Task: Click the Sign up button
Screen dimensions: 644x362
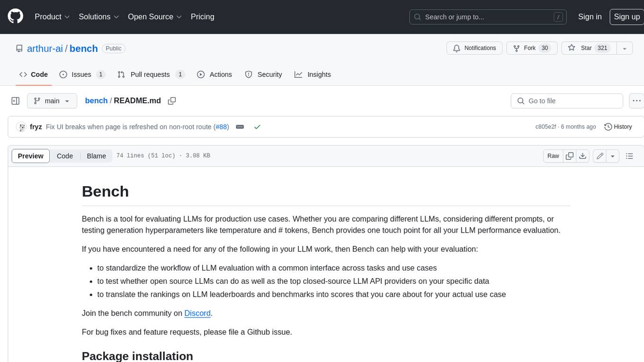Action: click(x=626, y=17)
